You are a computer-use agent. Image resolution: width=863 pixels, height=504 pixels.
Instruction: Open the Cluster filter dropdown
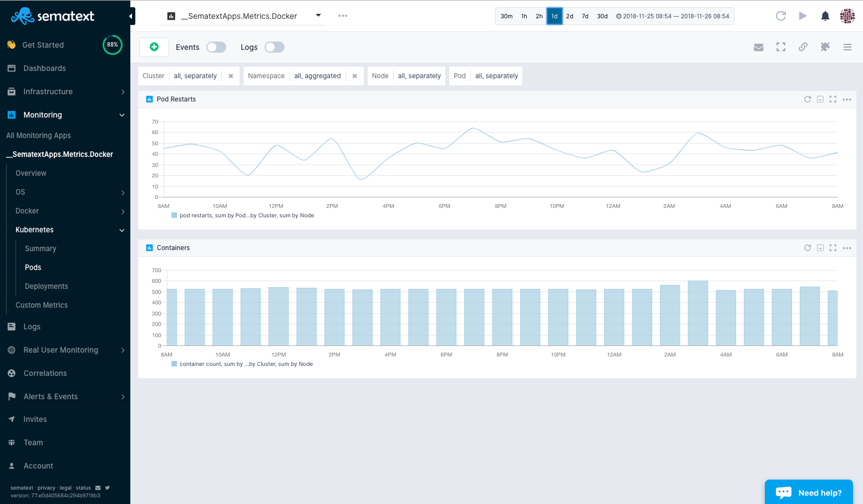click(x=195, y=76)
